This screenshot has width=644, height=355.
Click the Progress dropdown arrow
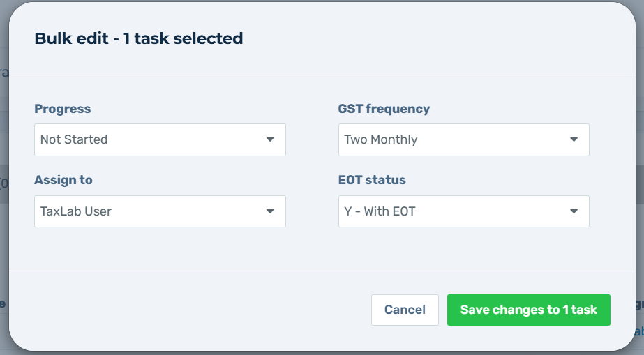(x=270, y=139)
